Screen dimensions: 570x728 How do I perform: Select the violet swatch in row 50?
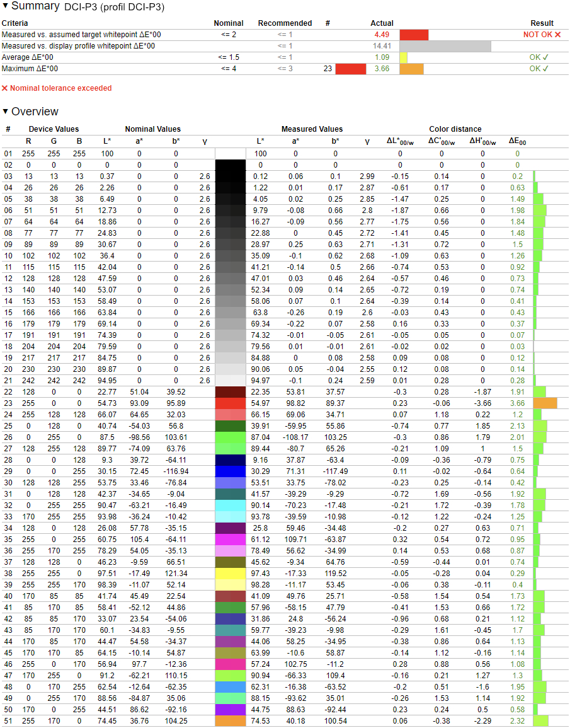pos(231,710)
